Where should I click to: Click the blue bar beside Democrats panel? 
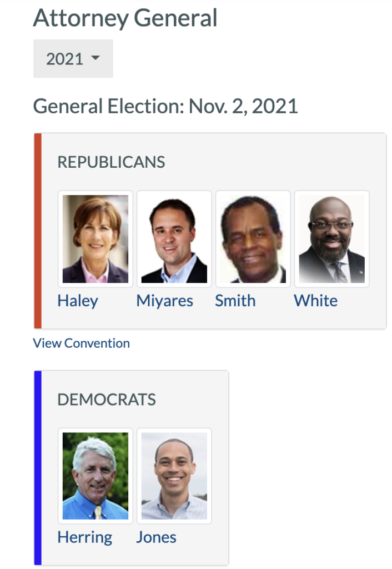pos(37,468)
